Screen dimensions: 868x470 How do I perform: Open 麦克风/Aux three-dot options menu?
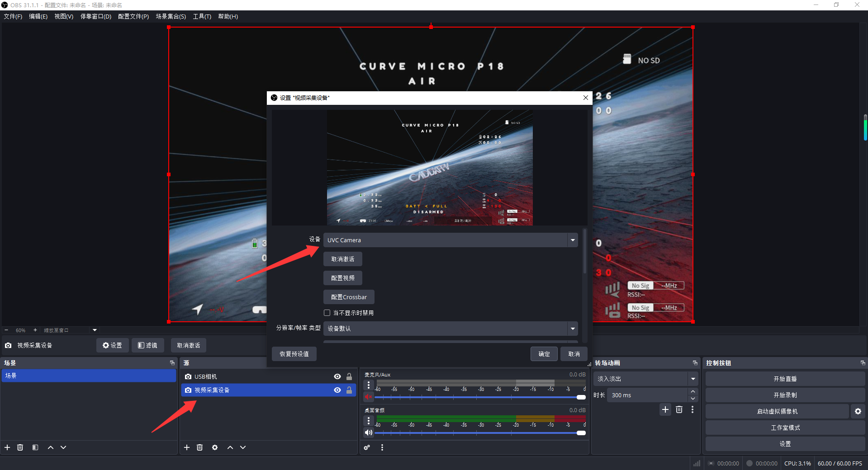click(x=369, y=385)
